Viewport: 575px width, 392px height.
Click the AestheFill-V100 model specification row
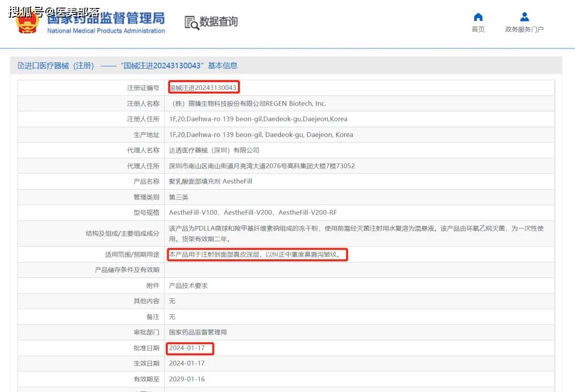253,213
